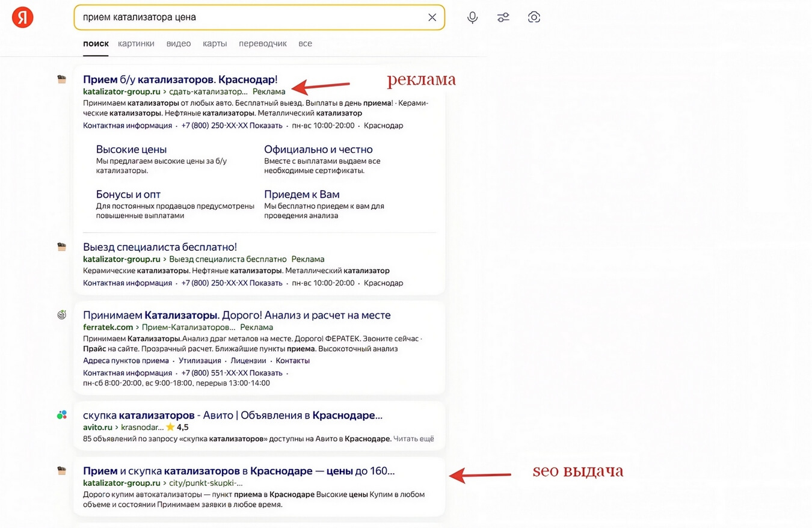Open 'Прием и скупка катализаторов в Краснодаре' result
Viewport: 812px width, 528px height.
pyautogui.click(x=239, y=471)
